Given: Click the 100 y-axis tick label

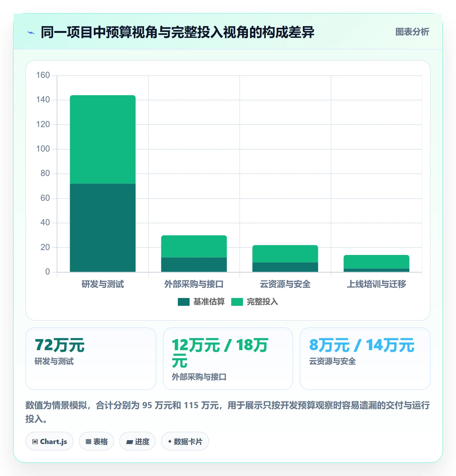Looking at the screenshot, I should point(43,149).
